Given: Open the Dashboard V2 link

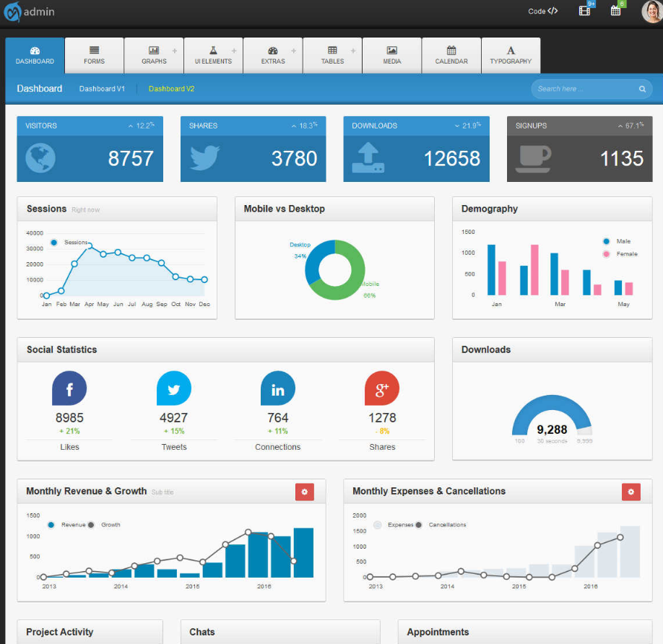Looking at the screenshot, I should [171, 89].
